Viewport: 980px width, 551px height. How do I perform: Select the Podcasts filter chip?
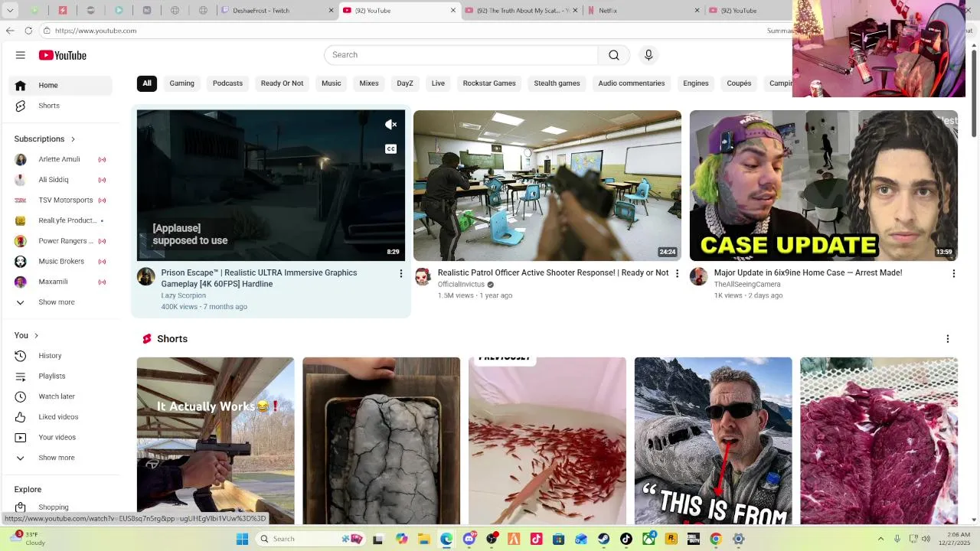(x=227, y=83)
